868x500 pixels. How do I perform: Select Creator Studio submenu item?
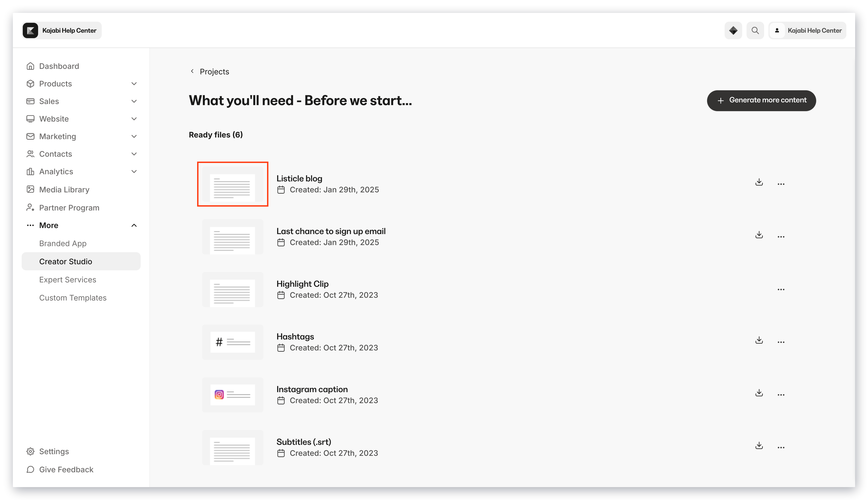[x=81, y=261]
